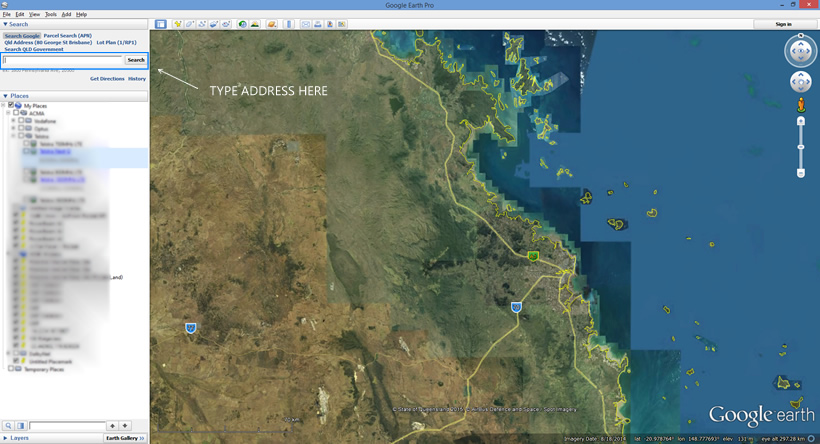Check the Optus folder checkbox
The height and width of the screenshot is (444, 820).
coord(21,128)
